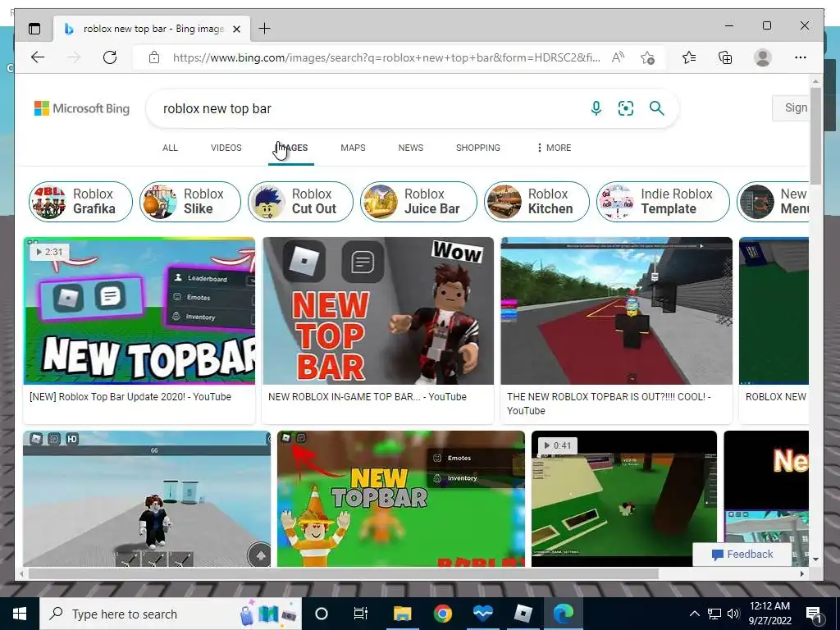This screenshot has width=840, height=630.
Task: Switch to the ALL results tab
Action: tap(170, 148)
